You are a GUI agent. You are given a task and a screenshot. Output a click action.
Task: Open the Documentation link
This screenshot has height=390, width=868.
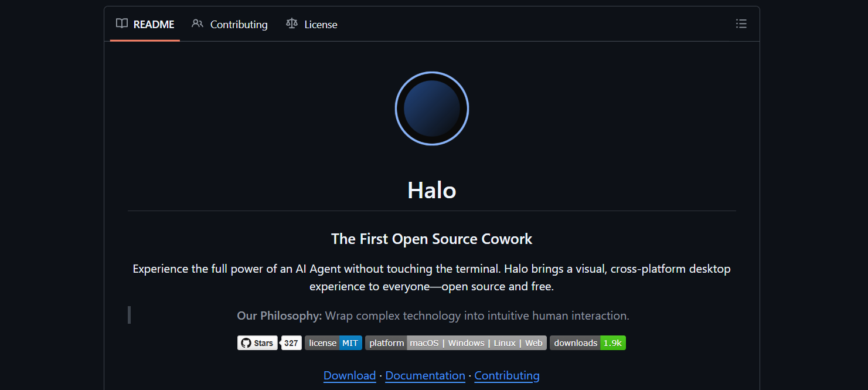click(x=425, y=375)
